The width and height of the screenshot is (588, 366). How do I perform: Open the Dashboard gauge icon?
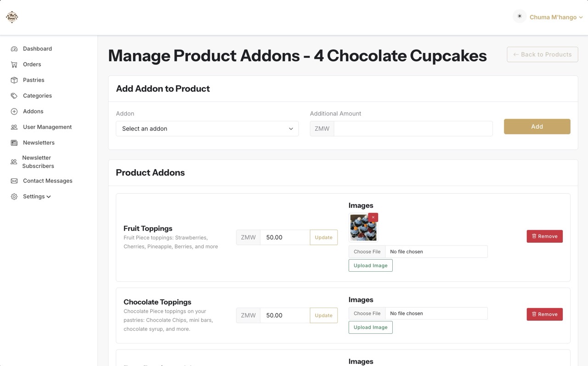pos(14,49)
